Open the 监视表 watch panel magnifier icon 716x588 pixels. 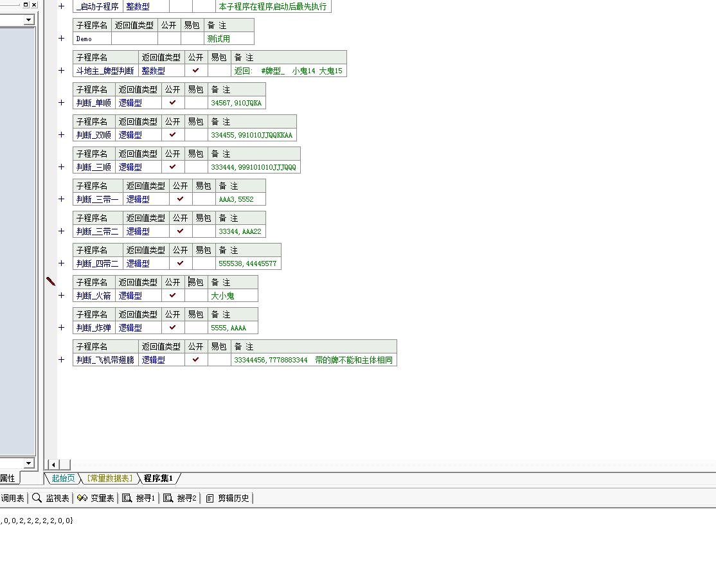click(x=37, y=498)
